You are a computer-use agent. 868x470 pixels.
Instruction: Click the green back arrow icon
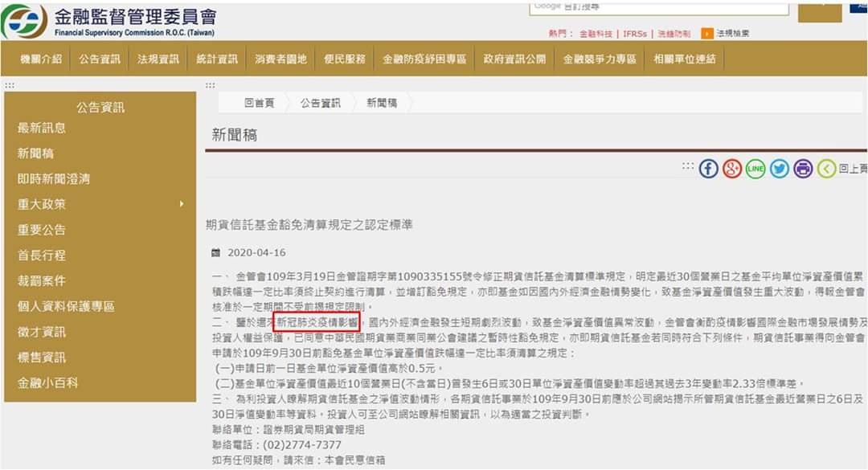[x=826, y=168]
